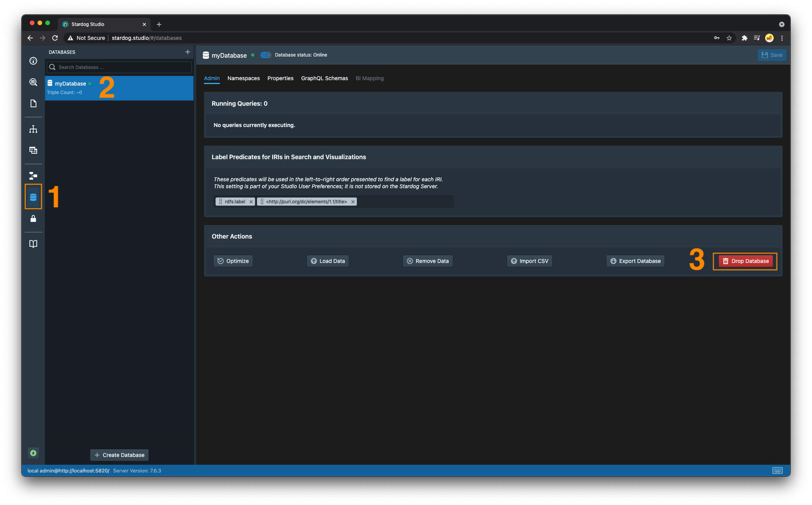Switch to the Properties tab
The height and width of the screenshot is (505, 812).
point(280,78)
